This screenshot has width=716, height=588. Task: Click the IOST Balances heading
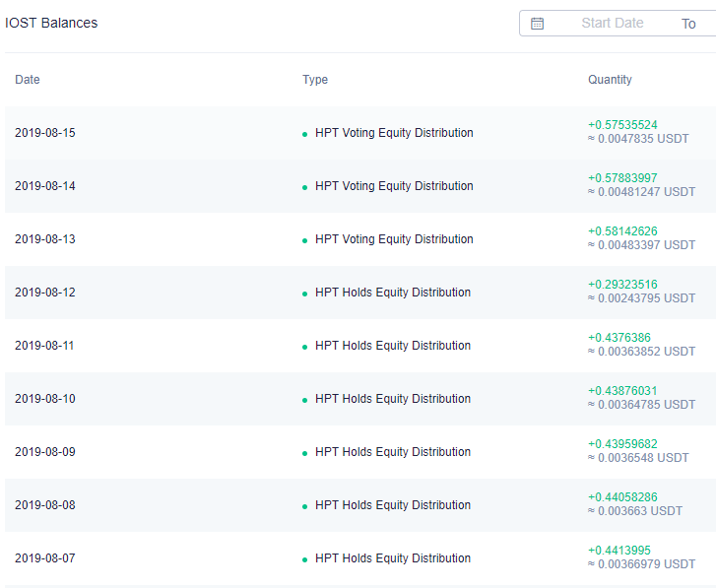pos(51,23)
